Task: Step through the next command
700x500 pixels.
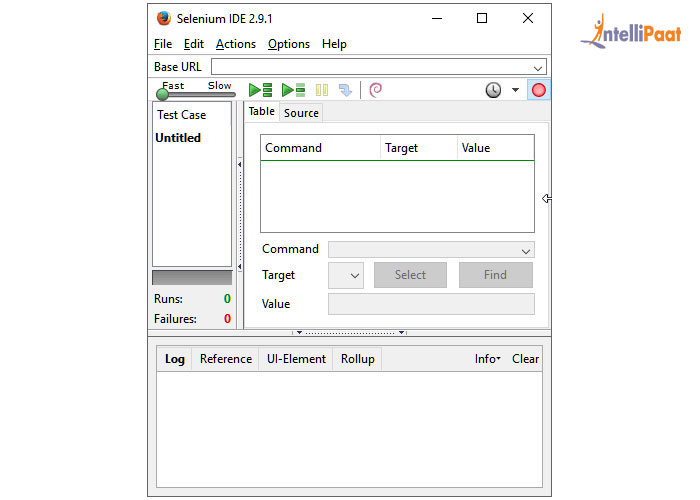Action: [345, 90]
